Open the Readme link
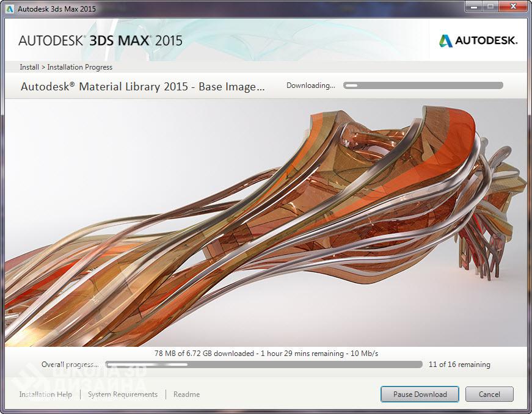532x414 pixels. [187, 394]
